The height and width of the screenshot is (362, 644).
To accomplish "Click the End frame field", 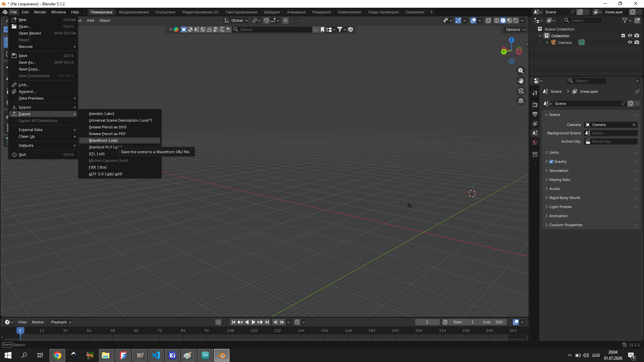I will (493, 322).
